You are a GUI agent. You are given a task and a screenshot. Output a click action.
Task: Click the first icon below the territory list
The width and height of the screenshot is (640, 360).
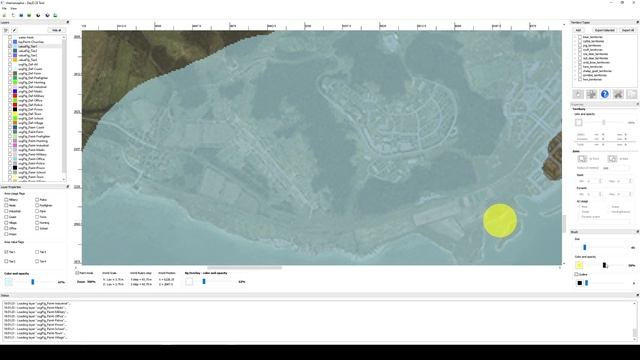tap(578, 94)
